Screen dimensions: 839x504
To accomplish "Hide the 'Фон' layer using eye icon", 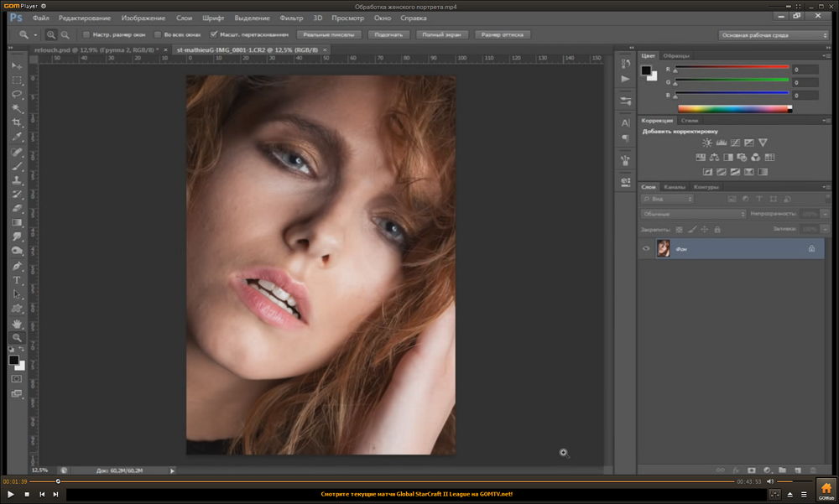I will click(646, 249).
